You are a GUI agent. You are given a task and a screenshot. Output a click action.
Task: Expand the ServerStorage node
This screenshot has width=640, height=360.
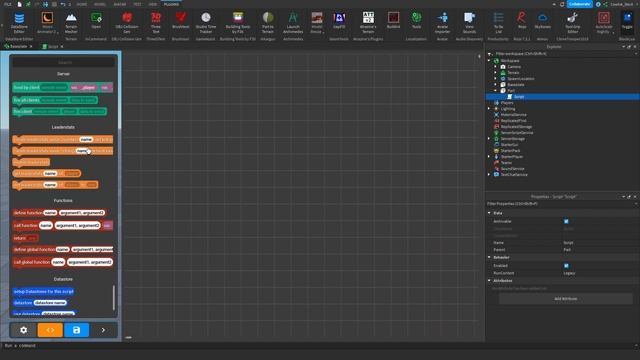(x=489, y=139)
